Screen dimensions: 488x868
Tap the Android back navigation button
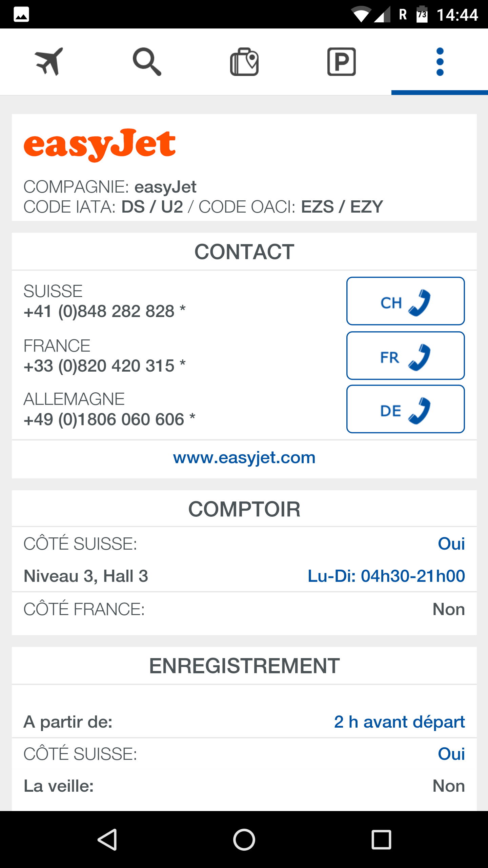pyautogui.click(x=107, y=840)
